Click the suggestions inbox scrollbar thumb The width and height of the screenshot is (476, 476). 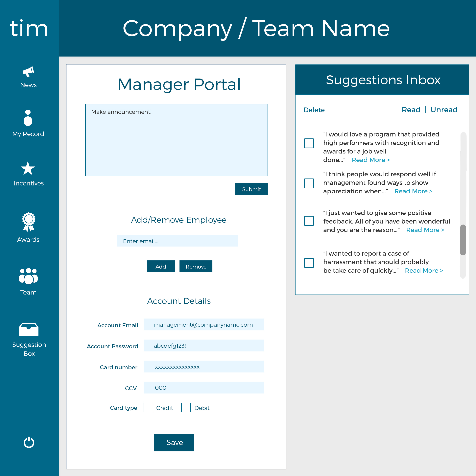click(x=463, y=240)
